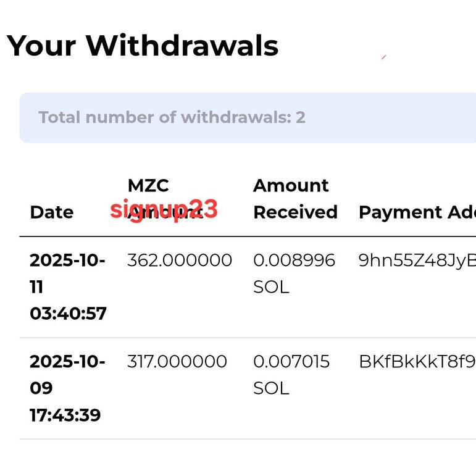Open the BKfBkKkT8f9 payment address
This screenshot has width=476, height=463.
417,361
